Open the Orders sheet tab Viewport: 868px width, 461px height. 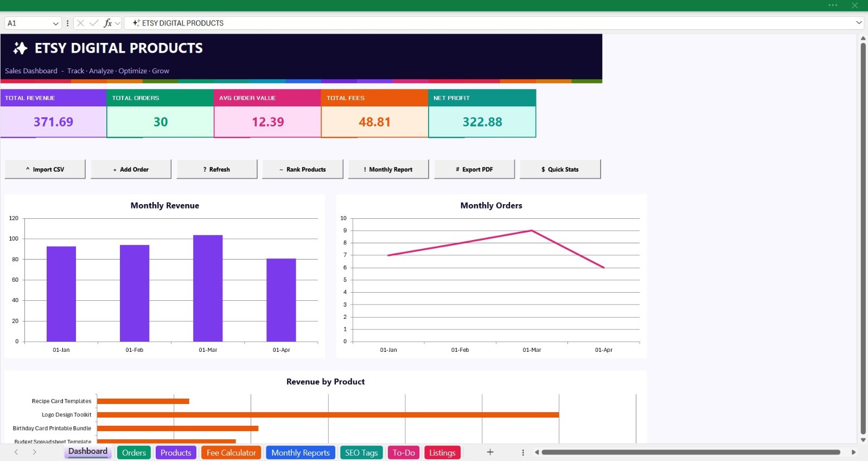tap(134, 452)
